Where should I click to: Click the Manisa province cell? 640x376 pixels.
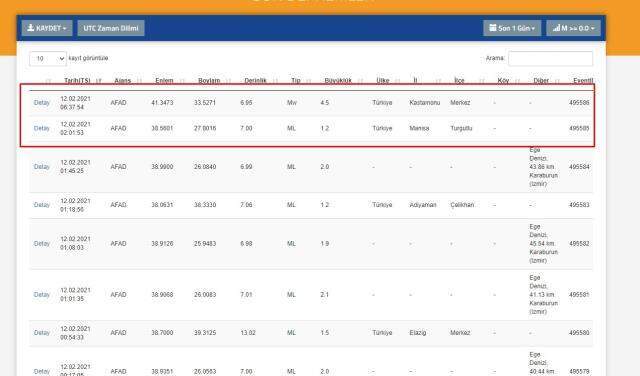point(419,129)
